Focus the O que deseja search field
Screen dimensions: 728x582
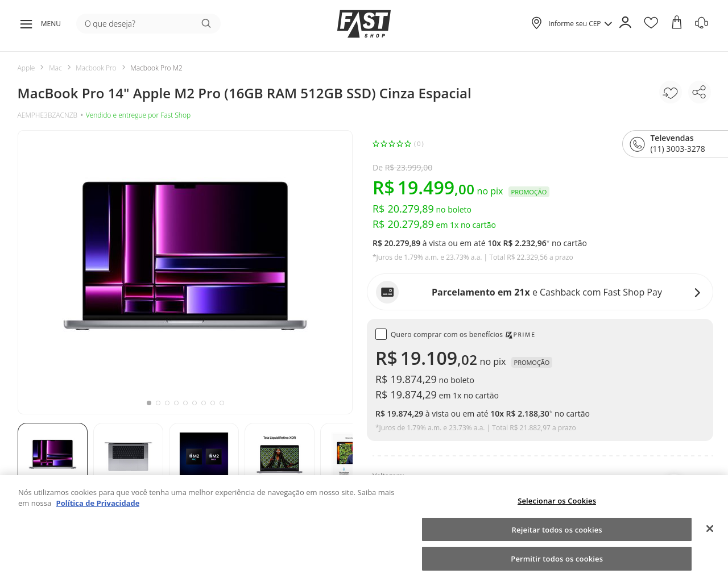coord(139,23)
